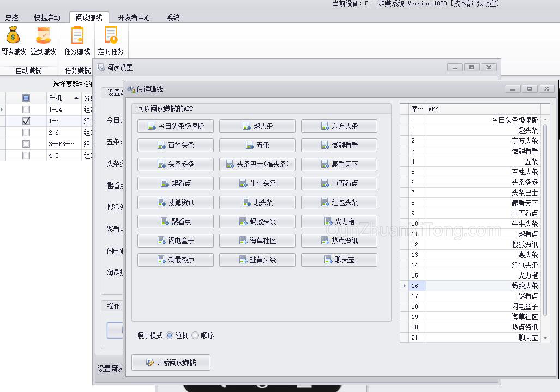Add 今日头条极速版 app button
The width and height of the screenshot is (560, 392).
point(176,126)
